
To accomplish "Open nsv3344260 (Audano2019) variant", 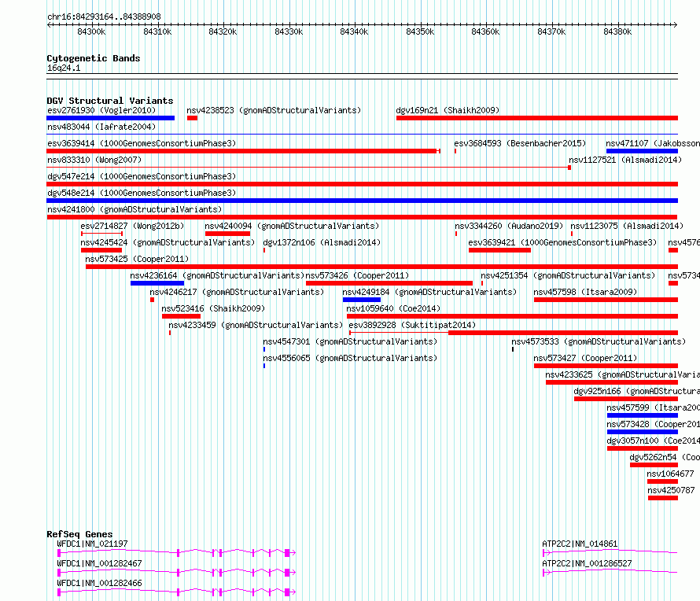I will (x=508, y=226).
